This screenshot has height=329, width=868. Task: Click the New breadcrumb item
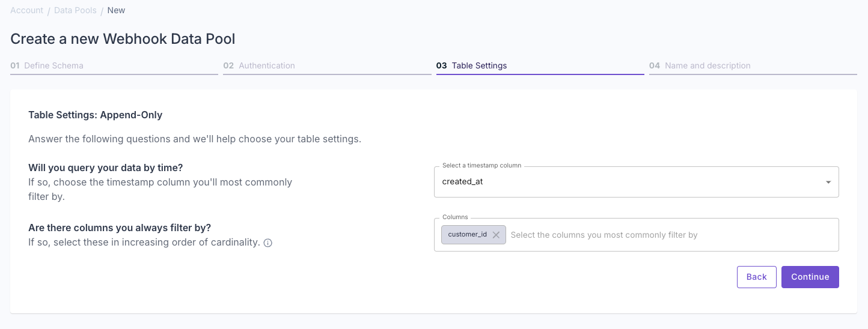click(x=117, y=10)
